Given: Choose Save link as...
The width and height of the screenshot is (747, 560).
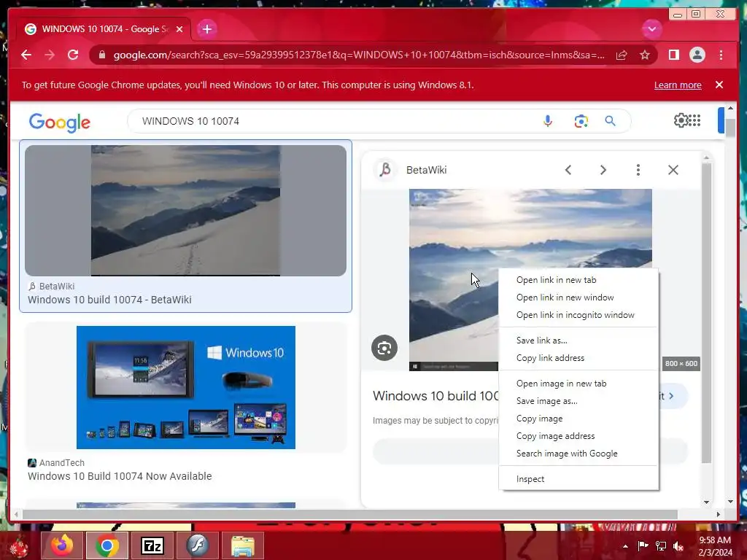Looking at the screenshot, I should tap(542, 341).
